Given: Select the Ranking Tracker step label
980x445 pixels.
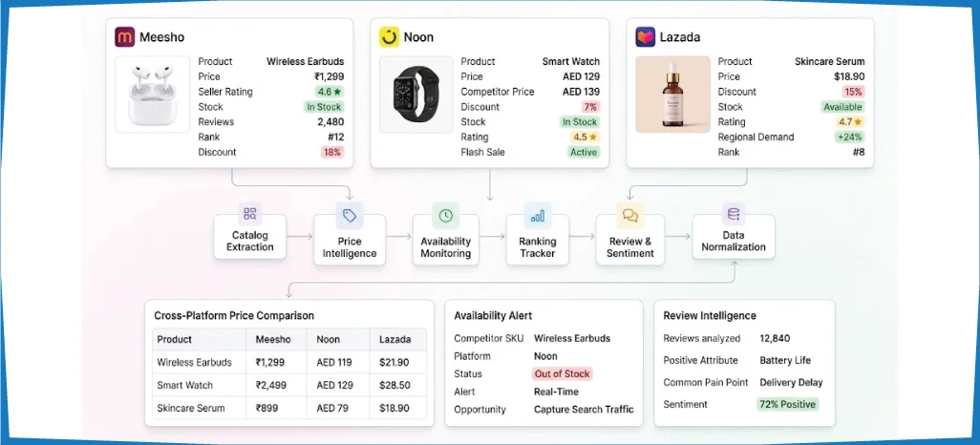Looking at the screenshot, I should tap(538, 247).
